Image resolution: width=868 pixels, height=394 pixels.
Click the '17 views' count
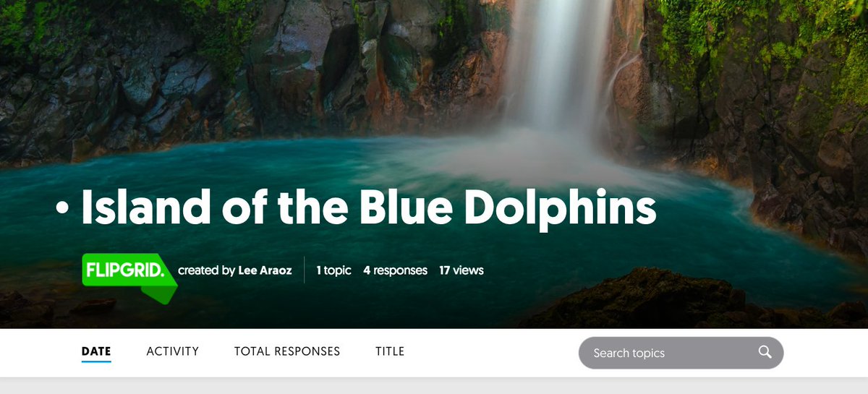pyautogui.click(x=461, y=270)
